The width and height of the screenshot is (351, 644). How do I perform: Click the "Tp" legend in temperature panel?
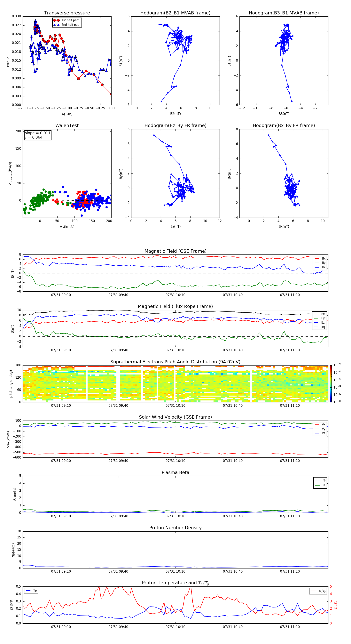click(x=31, y=591)
